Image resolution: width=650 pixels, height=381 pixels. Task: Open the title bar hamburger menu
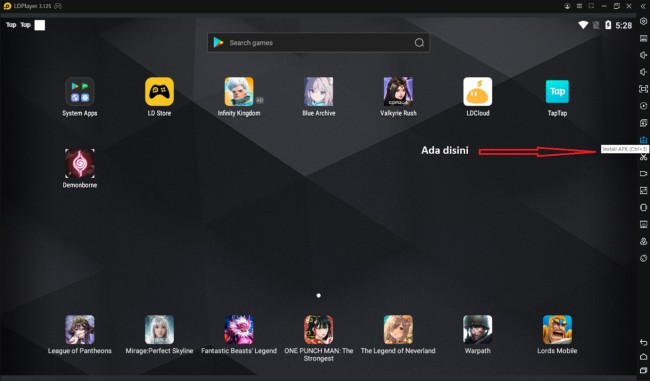[580, 6]
